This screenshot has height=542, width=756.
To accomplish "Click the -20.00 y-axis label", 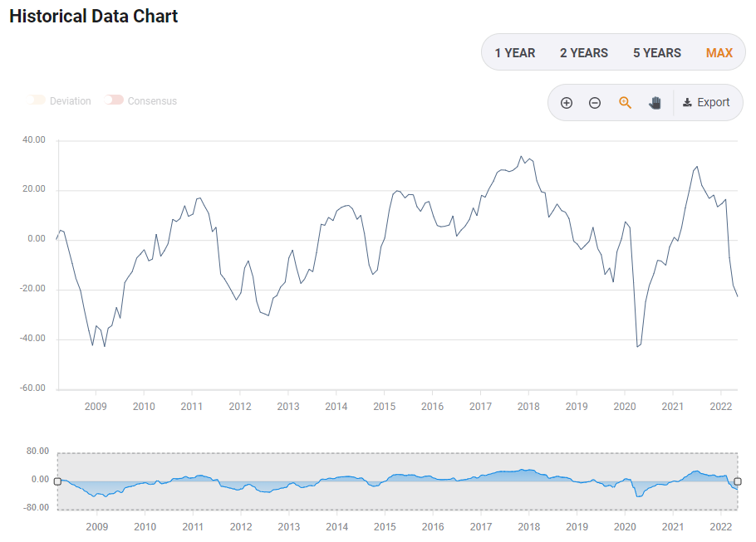I will pyautogui.click(x=32, y=288).
